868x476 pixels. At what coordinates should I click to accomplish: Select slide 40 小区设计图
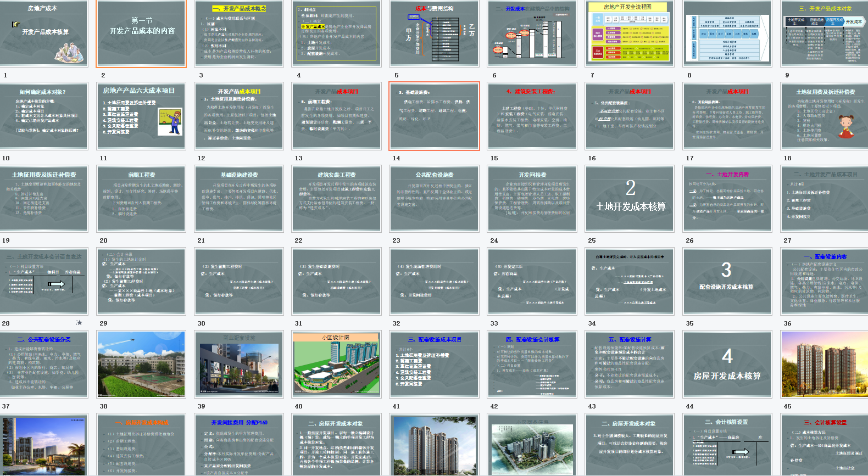[x=337, y=364]
